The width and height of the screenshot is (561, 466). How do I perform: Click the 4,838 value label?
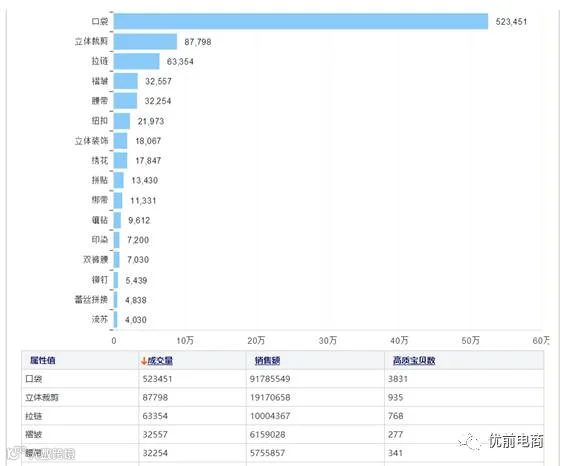click(136, 300)
